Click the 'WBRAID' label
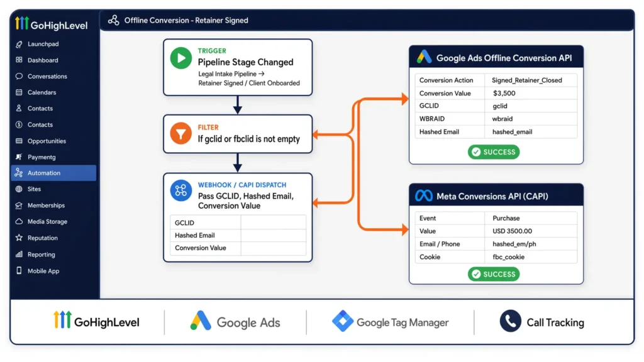The width and height of the screenshot is (644, 362). (x=432, y=119)
